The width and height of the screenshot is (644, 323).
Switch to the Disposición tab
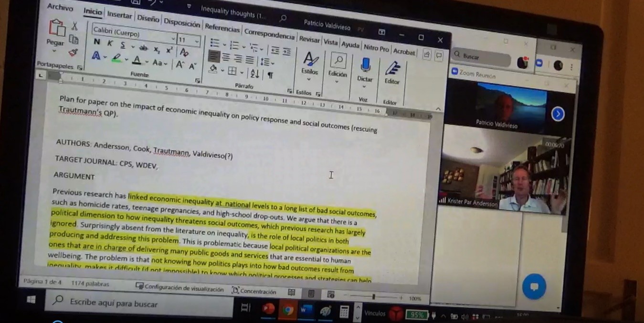point(182,22)
